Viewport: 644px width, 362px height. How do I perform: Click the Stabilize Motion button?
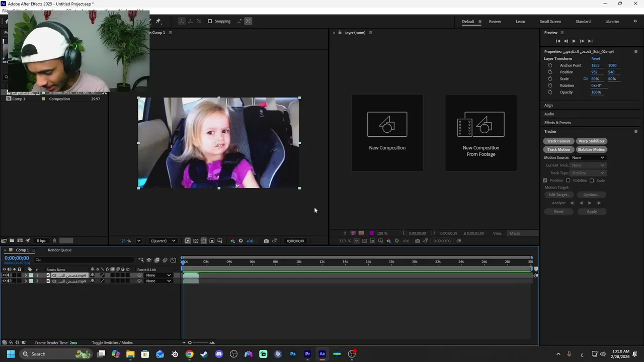click(591, 149)
